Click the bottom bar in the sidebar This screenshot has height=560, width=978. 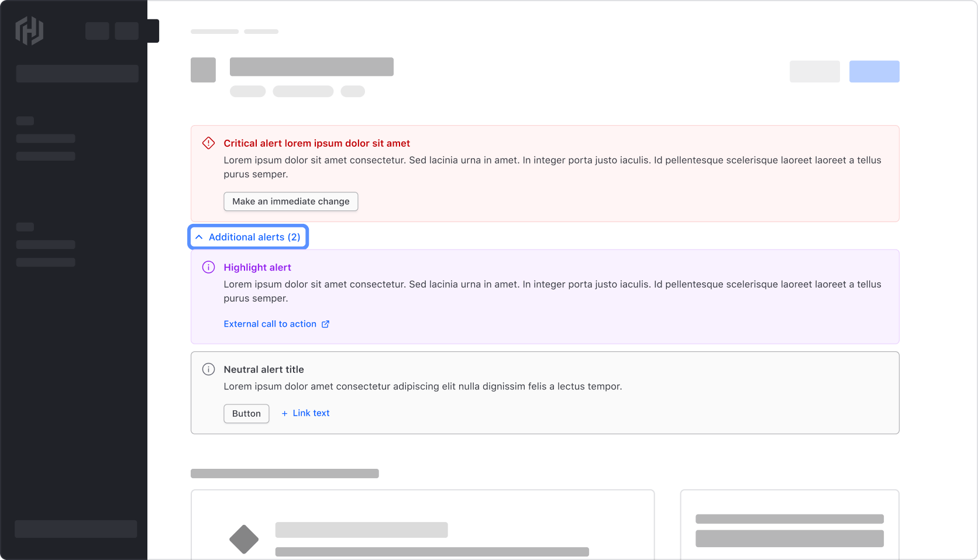76,529
